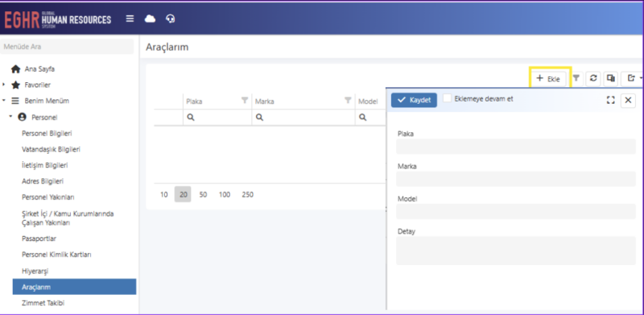Open Vatandaşlık Bilgileri menu item
Screen dimensions: 644x315
pos(51,149)
